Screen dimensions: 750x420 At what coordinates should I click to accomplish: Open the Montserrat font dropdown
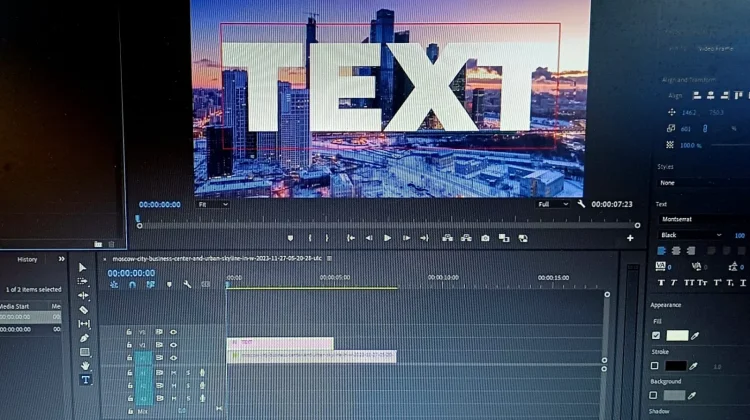click(x=704, y=219)
